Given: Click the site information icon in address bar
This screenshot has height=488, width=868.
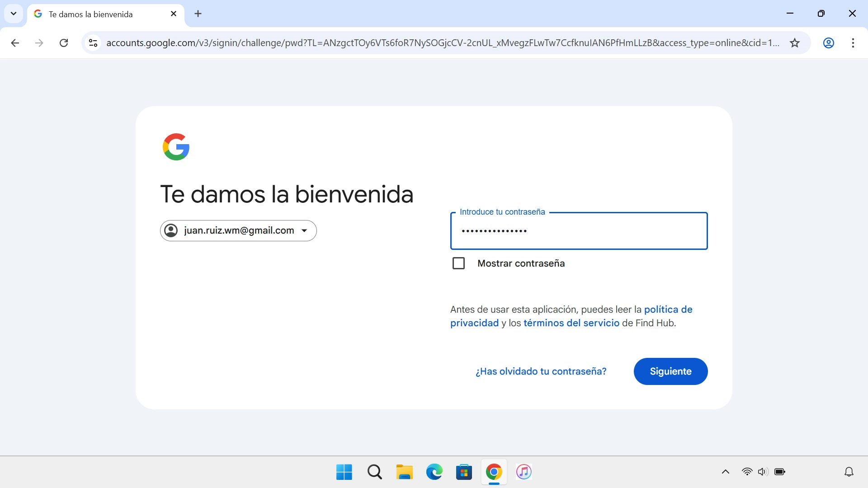Looking at the screenshot, I should tap(93, 43).
